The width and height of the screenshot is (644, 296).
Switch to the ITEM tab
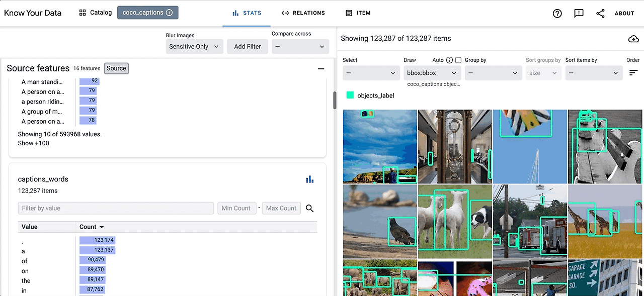coord(358,13)
